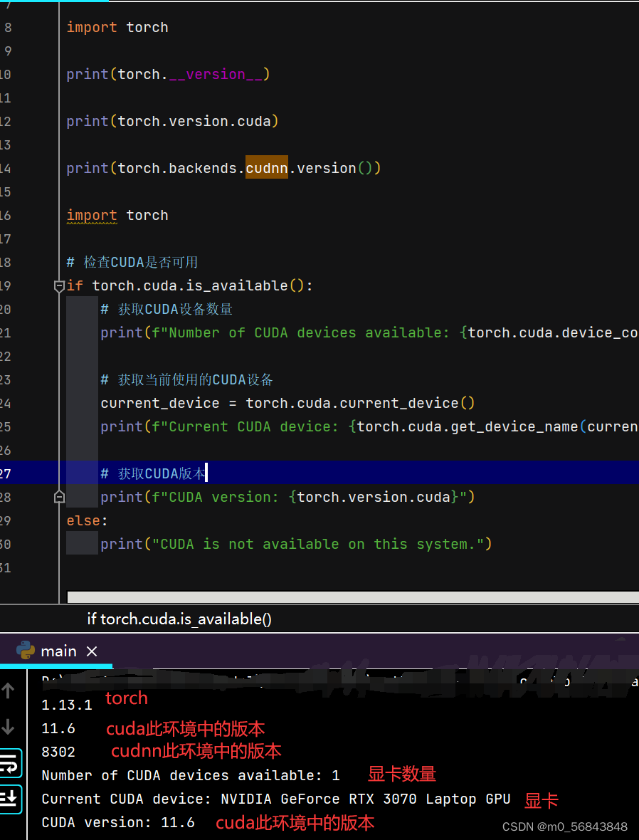The height and width of the screenshot is (840, 639).
Task: Click the 'CUDA version' print statement on line 28
Action: 287,497
